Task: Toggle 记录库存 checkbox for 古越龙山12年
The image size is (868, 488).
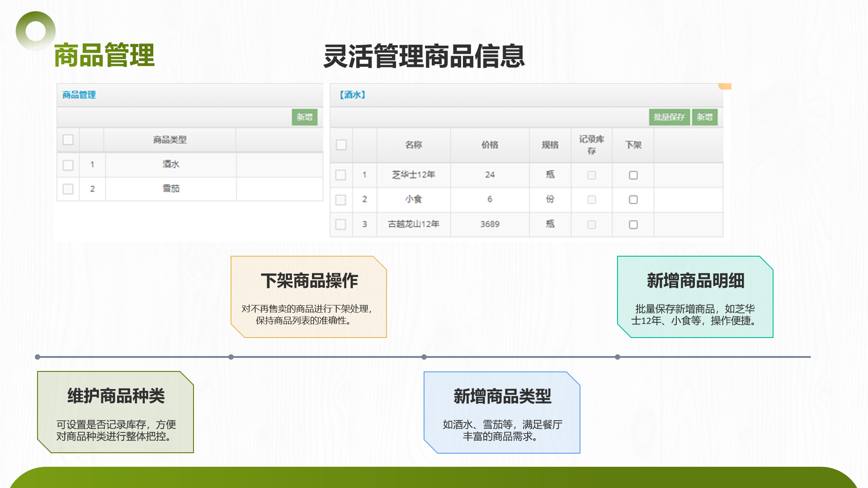Action: click(x=591, y=225)
